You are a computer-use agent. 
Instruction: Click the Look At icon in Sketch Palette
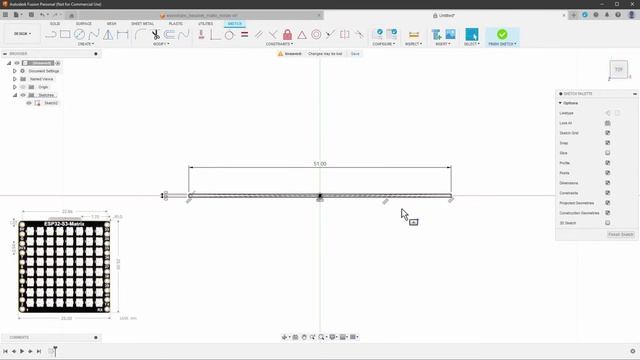tap(607, 123)
